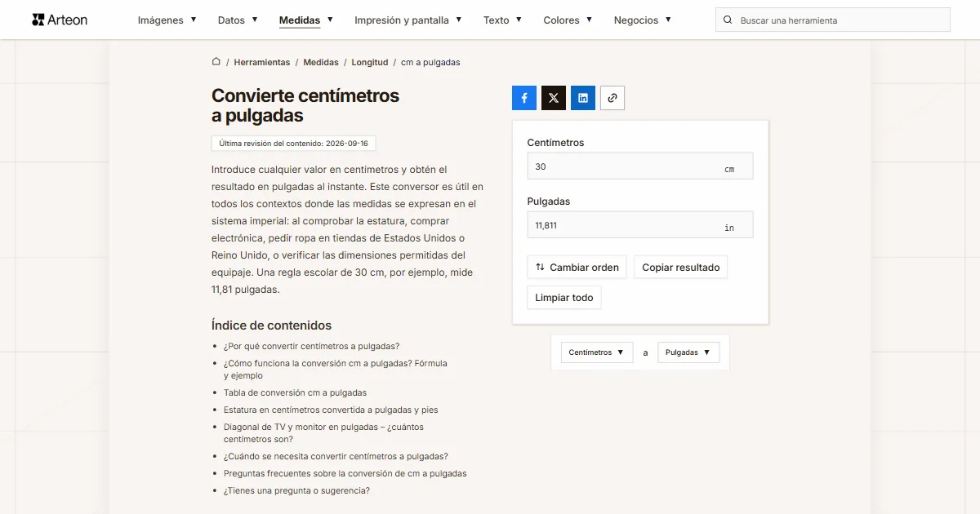980x514 pixels.
Task: Click Limpiar todo button
Action: pyautogui.click(x=564, y=298)
